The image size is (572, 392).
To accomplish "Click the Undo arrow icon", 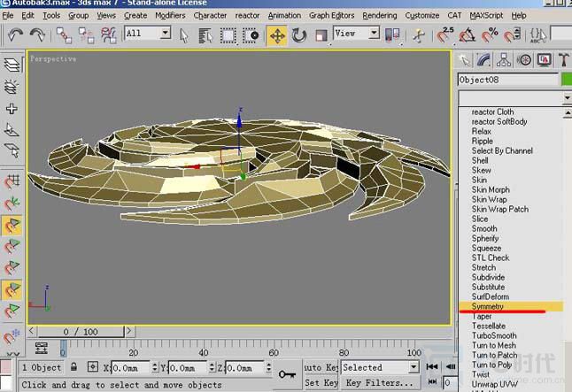I will click(15, 35).
